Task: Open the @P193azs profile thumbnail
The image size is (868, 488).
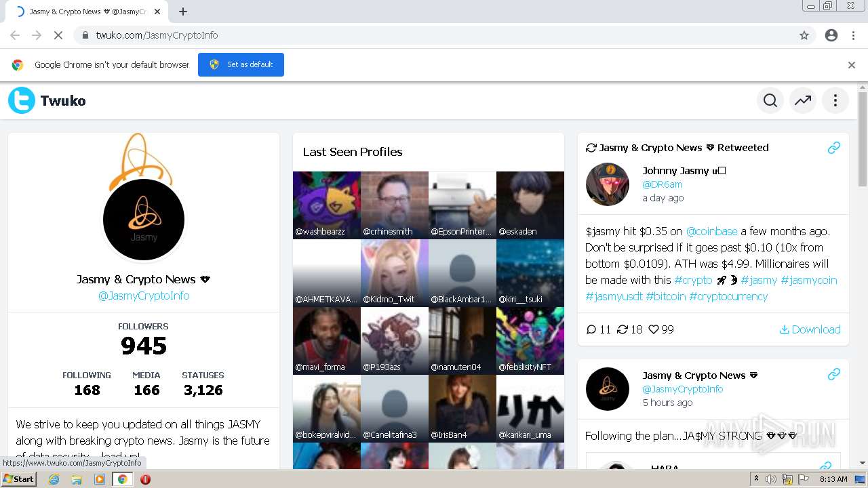Action: point(395,341)
